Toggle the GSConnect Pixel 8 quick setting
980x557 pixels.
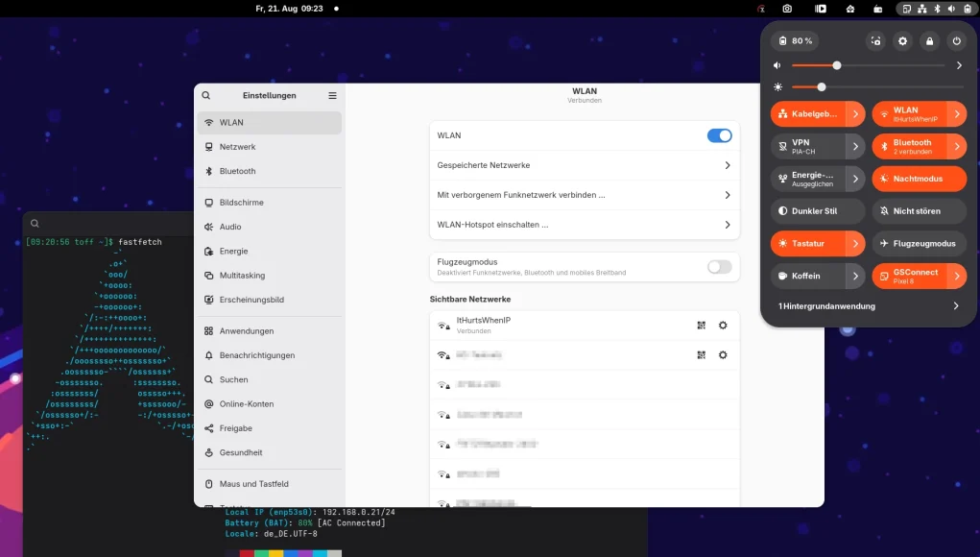[909, 277]
